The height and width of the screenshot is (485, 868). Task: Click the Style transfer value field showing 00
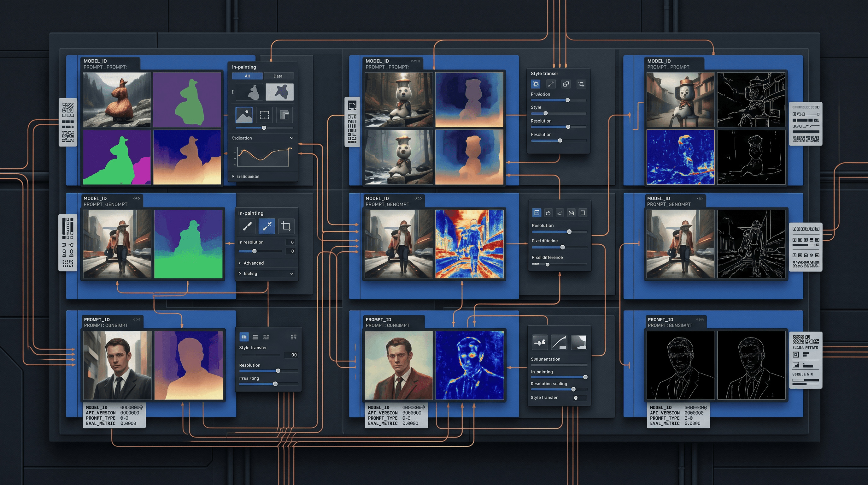[291, 355]
